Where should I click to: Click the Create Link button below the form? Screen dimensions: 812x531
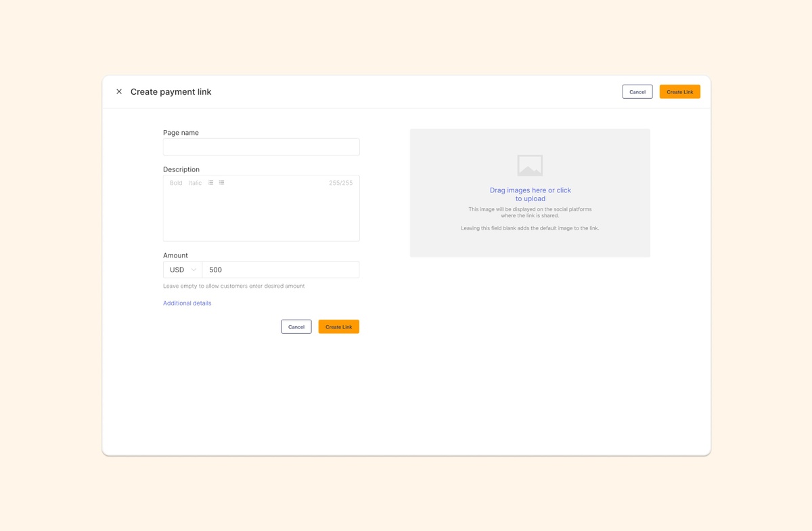coord(338,326)
